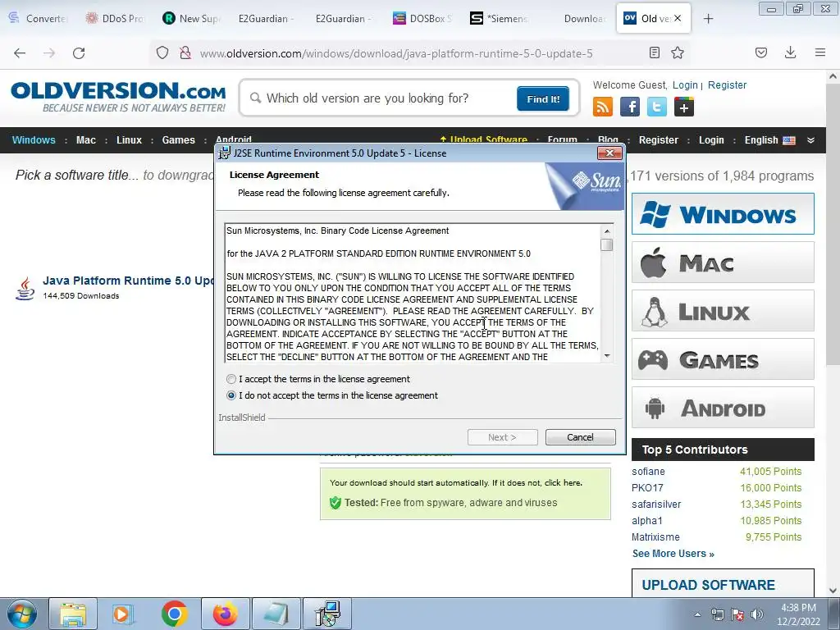Click the Find It! button
Viewport: 840px width, 630px height.
543,98
